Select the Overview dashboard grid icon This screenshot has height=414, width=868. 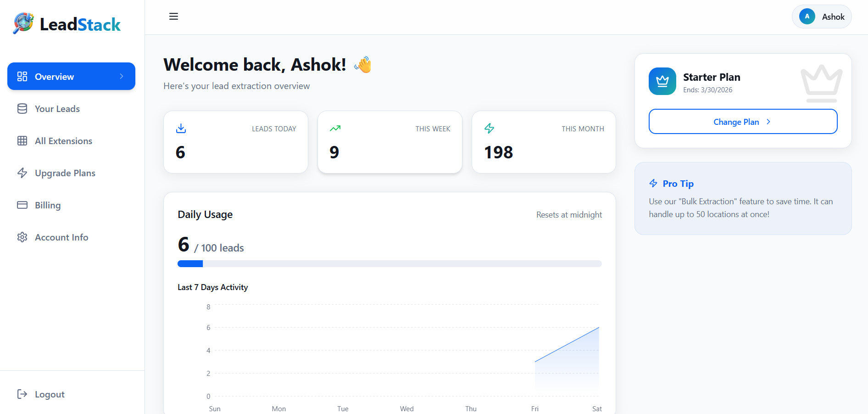[22, 76]
